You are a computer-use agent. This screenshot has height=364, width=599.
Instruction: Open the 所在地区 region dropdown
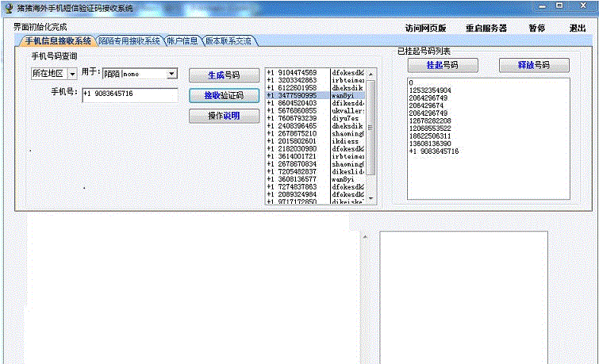[x=71, y=74]
